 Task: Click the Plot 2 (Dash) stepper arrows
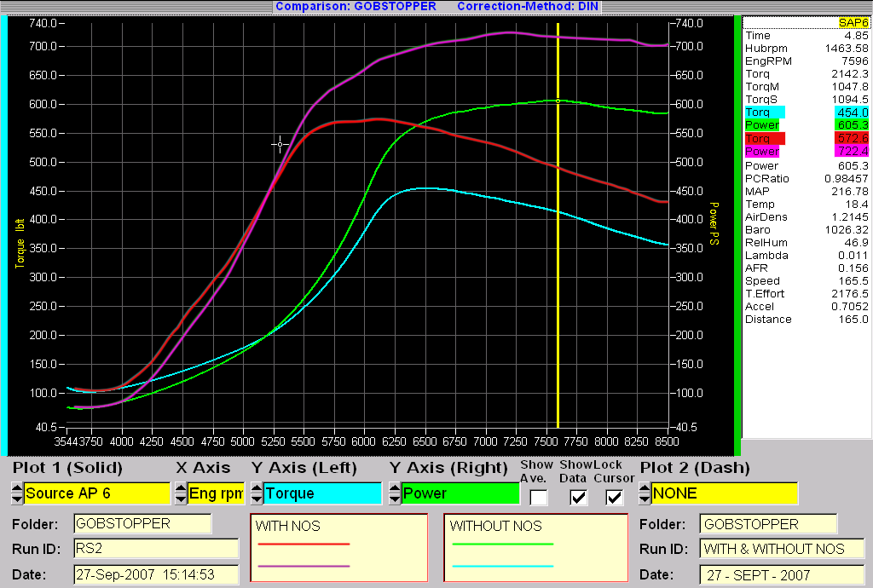pos(645,493)
